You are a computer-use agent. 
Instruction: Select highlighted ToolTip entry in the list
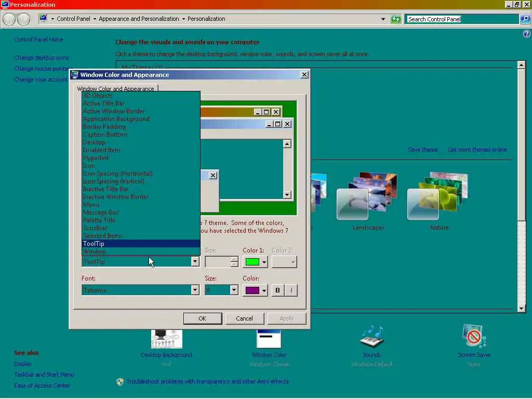[x=141, y=244]
